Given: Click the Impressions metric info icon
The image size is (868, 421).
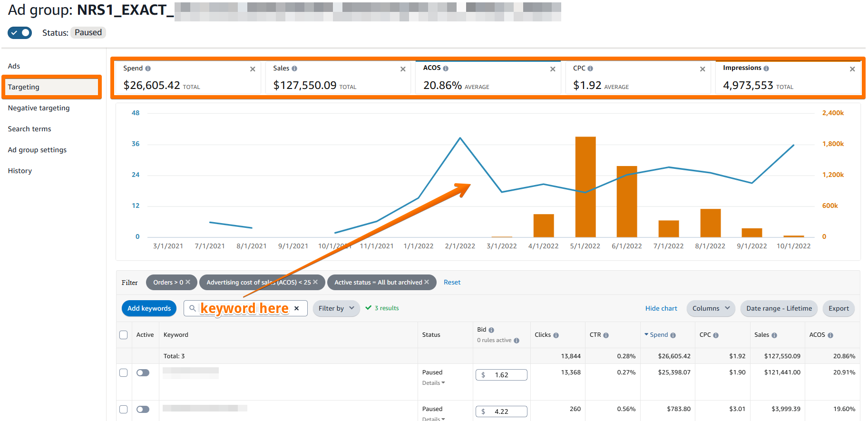Looking at the screenshot, I should [766, 69].
